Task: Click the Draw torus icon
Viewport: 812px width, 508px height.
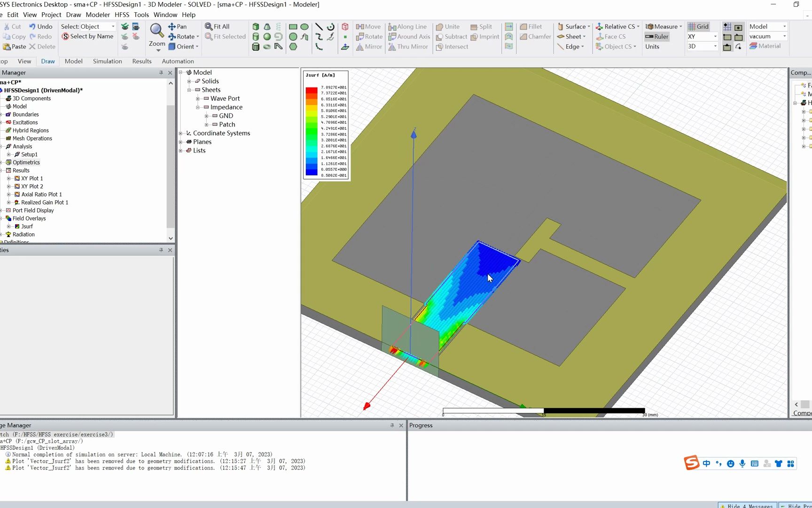Action: [267, 47]
